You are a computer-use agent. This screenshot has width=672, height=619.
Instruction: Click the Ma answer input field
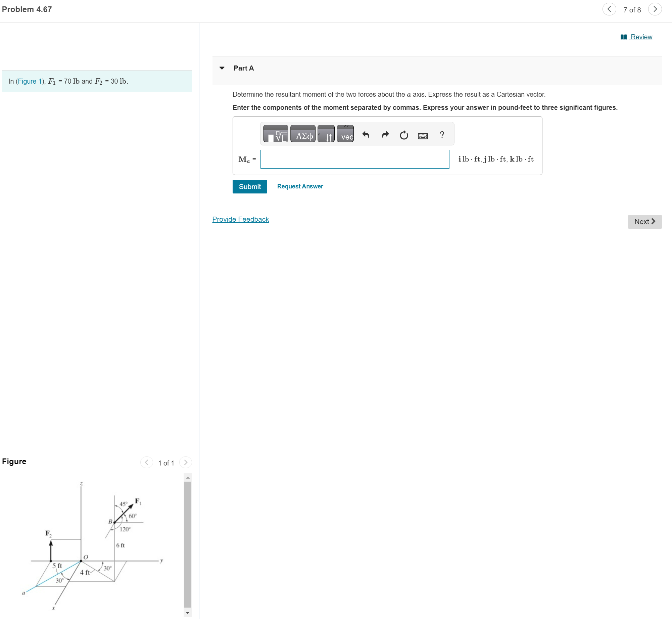coord(355,159)
